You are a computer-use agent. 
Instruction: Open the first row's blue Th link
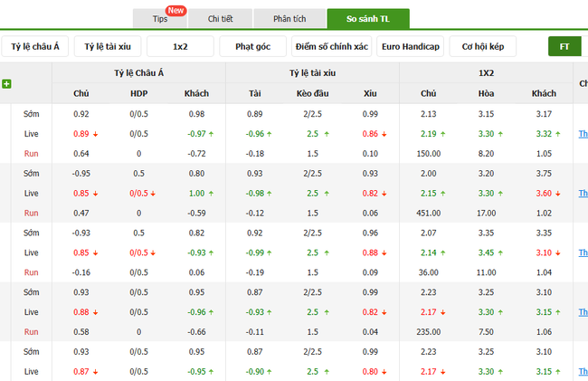[583, 133]
